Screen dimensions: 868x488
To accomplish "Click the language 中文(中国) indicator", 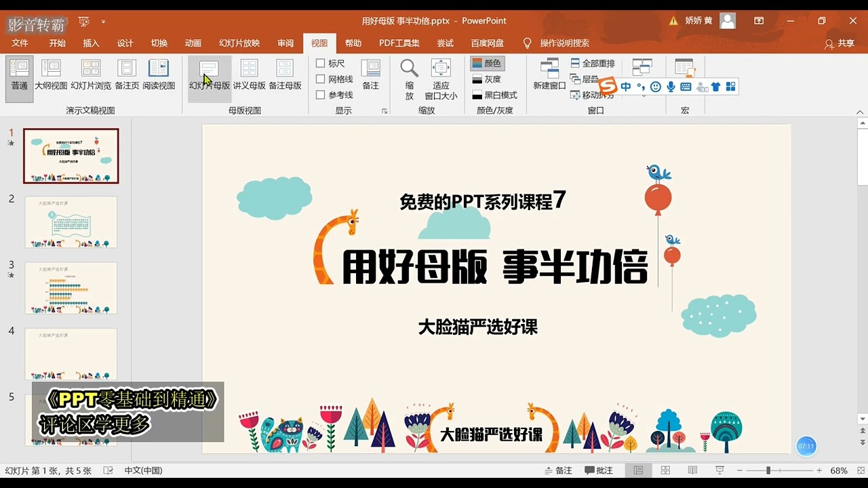I will pyautogui.click(x=143, y=470).
